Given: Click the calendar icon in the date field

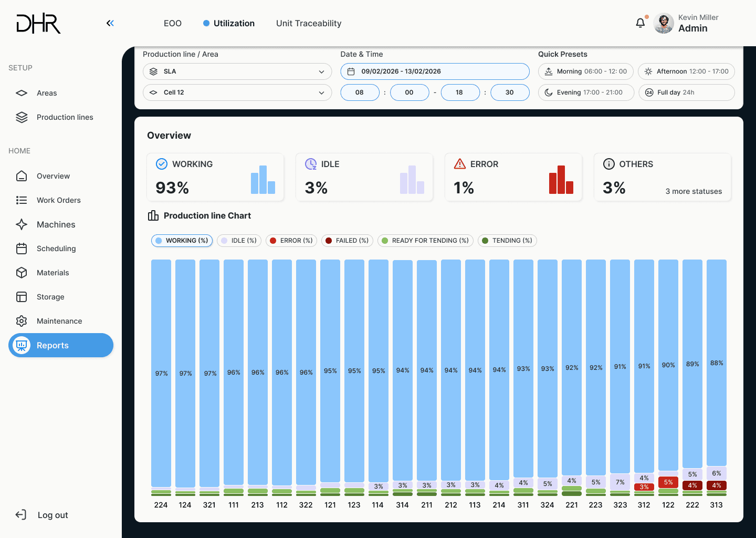Looking at the screenshot, I should (350, 71).
